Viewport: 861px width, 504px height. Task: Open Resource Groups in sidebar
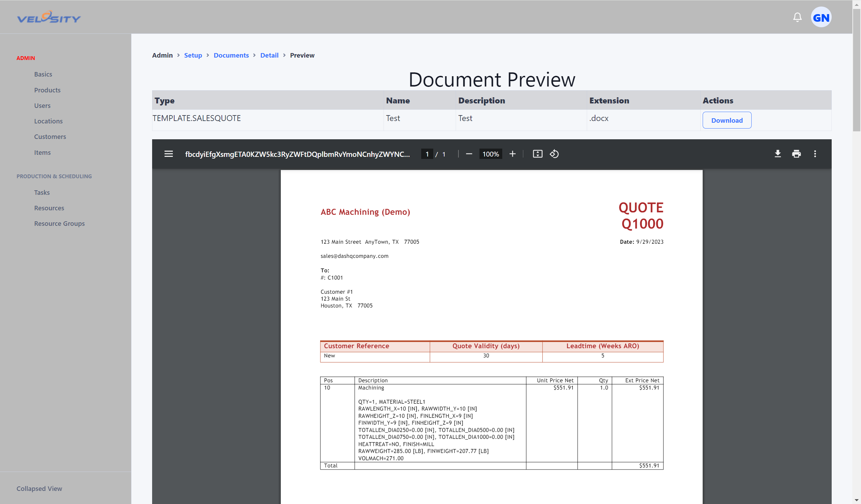[59, 223]
